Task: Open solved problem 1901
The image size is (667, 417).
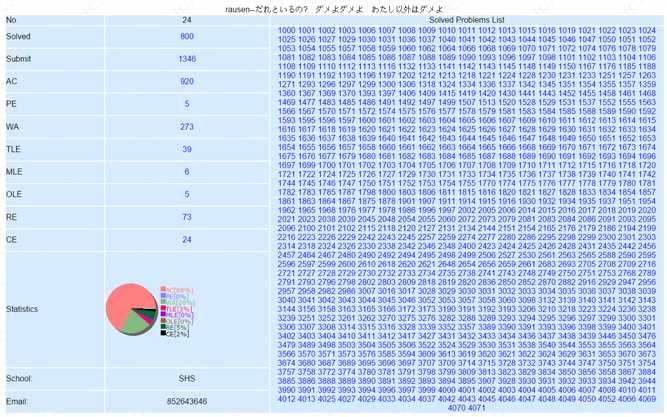Action: pyautogui.click(x=407, y=201)
